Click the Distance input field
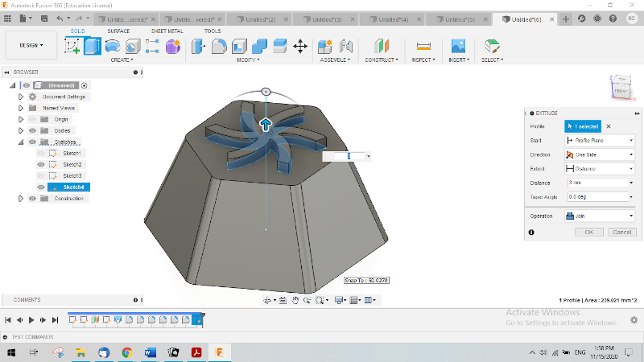 pos(598,183)
